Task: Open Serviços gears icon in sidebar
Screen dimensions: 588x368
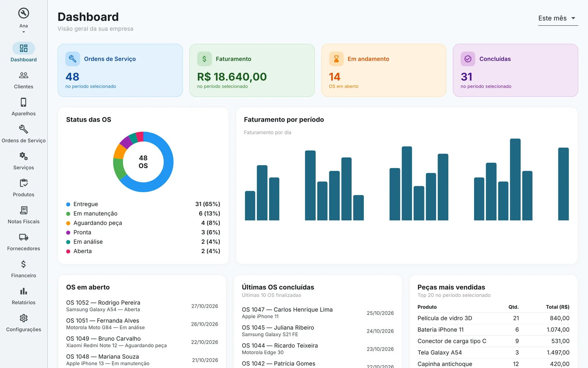Action: (24, 156)
